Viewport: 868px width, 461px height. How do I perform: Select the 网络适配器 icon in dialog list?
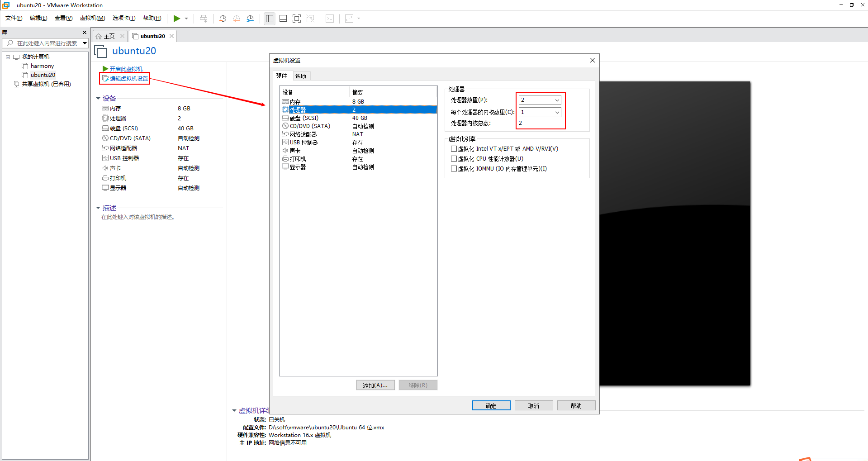(285, 134)
